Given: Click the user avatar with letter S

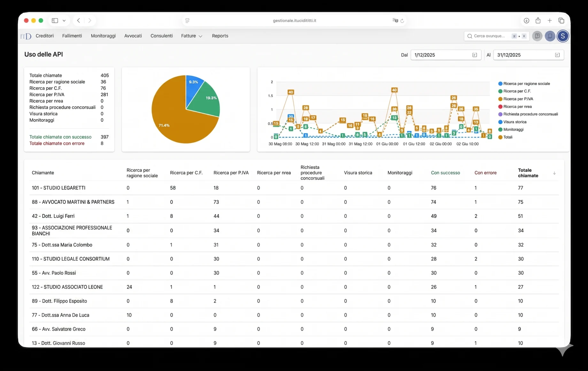Looking at the screenshot, I should (x=563, y=36).
